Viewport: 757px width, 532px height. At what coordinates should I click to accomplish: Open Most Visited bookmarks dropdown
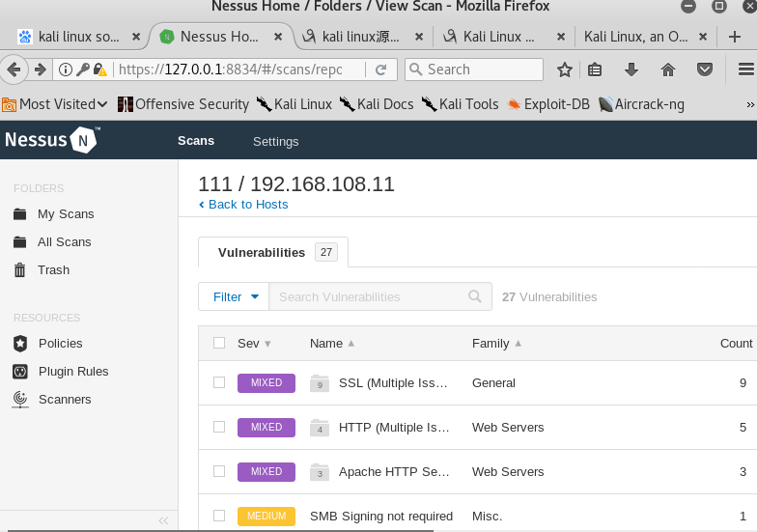[54, 104]
